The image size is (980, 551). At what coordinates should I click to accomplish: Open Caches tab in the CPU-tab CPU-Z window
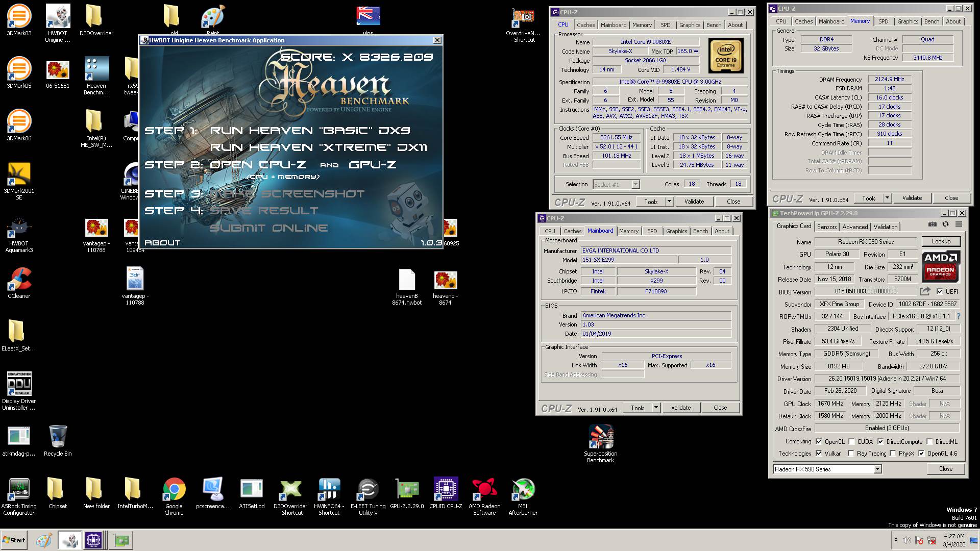coord(585,25)
